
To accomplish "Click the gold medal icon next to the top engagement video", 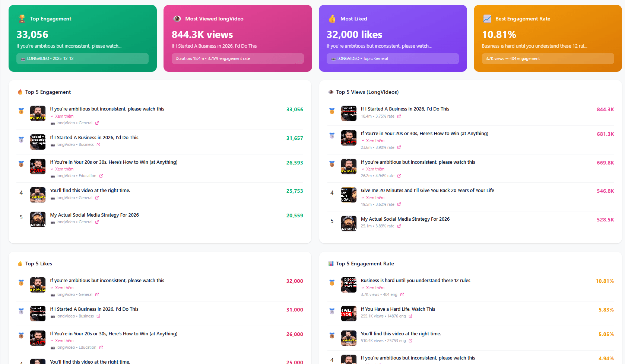I will 21,111.
